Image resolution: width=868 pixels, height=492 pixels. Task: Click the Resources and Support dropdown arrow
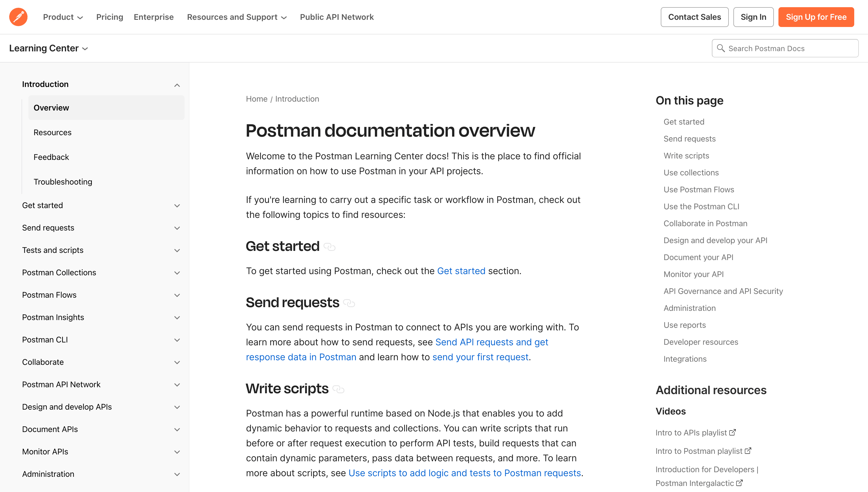[x=284, y=17]
